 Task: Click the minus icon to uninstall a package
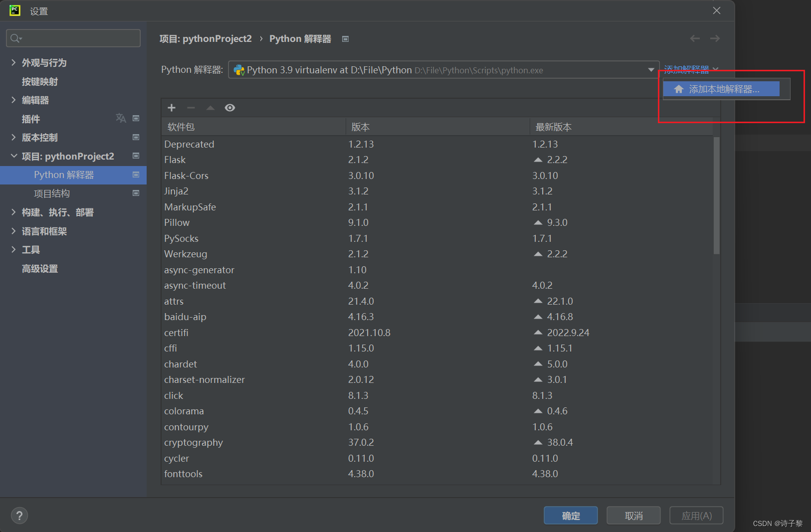pyautogui.click(x=191, y=107)
